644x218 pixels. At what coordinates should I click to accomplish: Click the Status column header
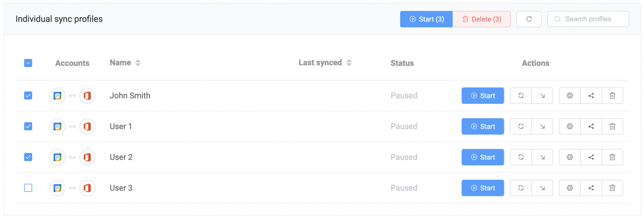[402, 63]
